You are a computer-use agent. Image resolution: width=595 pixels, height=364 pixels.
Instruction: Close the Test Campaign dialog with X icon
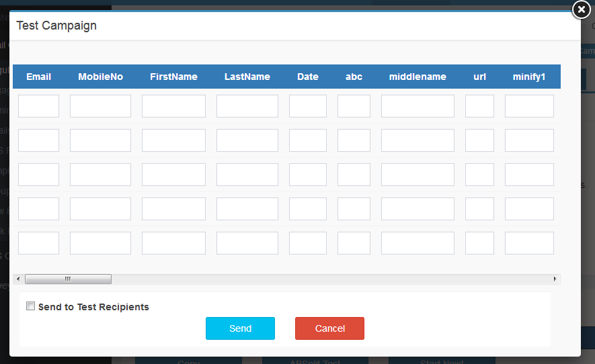[581, 9]
